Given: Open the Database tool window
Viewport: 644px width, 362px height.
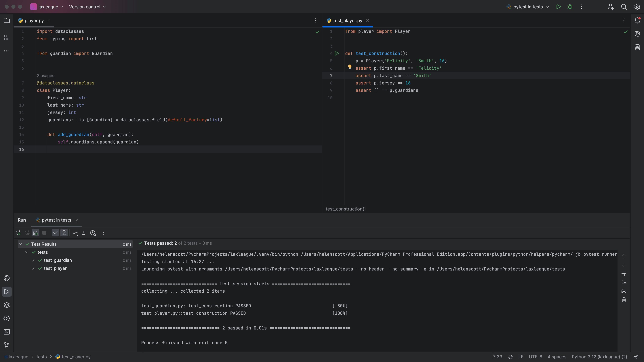Looking at the screenshot, I should coord(637,47).
